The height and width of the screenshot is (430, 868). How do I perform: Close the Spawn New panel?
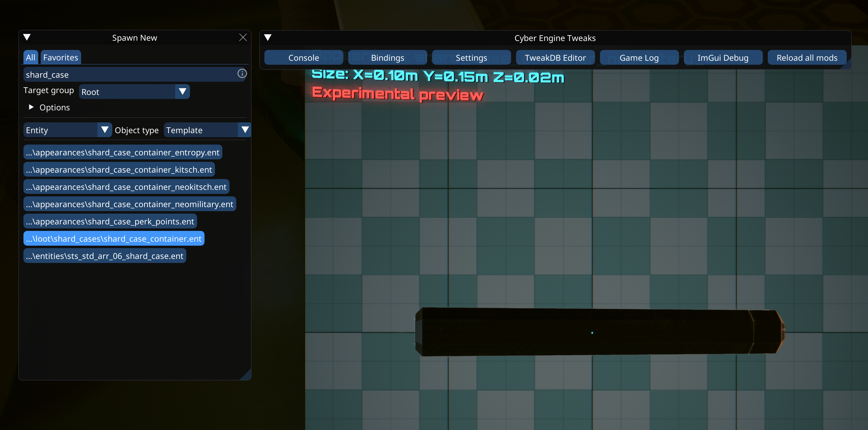pos(243,37)
